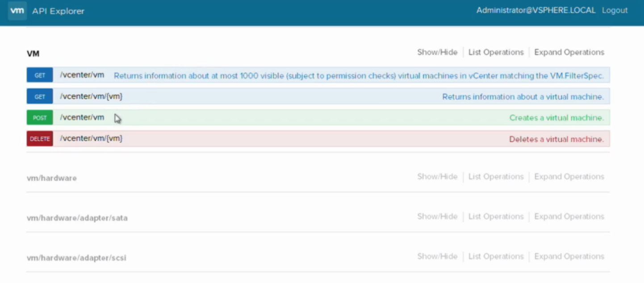Click the VM section heading
Image resolution: width=644 pixels, height=283 pixels.
pyautogui.click(x=33, y=54)
